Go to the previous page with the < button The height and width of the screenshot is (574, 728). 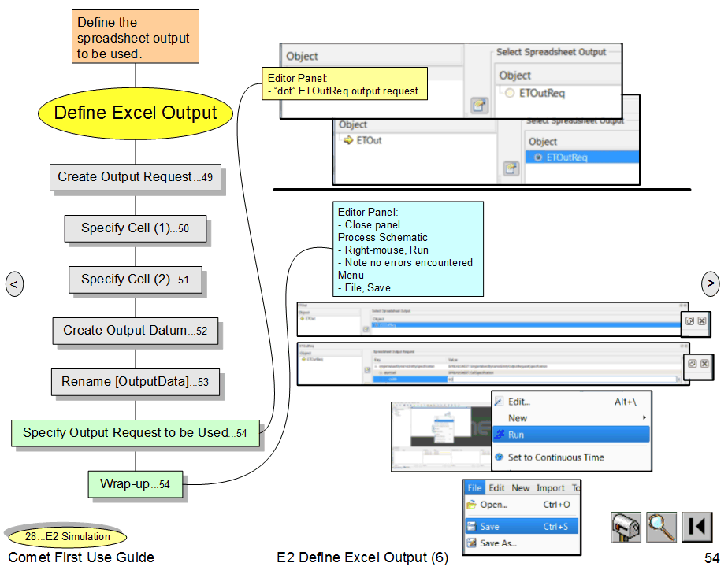pos(14,284)
